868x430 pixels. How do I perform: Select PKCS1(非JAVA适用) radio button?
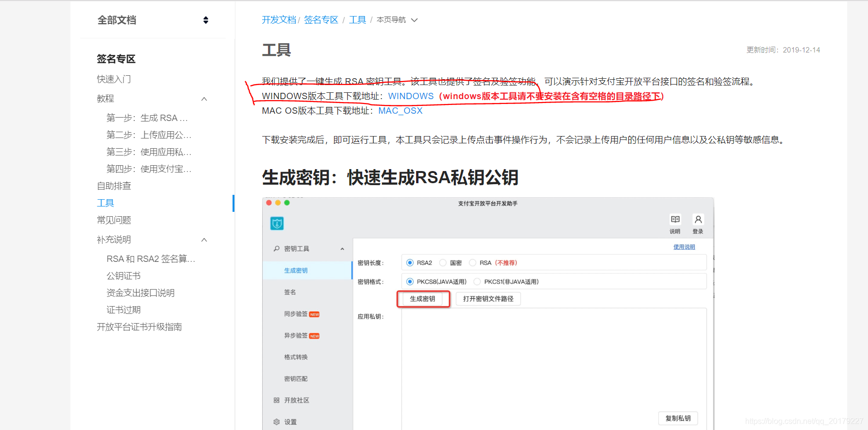477,282
